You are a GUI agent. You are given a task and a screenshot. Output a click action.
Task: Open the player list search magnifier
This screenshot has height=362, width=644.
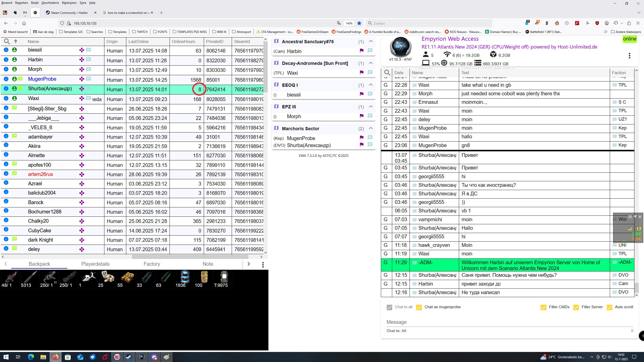pos(7,41)
